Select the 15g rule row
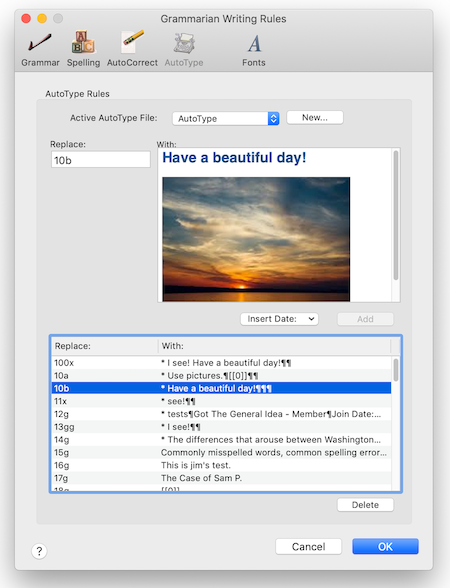 [x=221, y=452]
